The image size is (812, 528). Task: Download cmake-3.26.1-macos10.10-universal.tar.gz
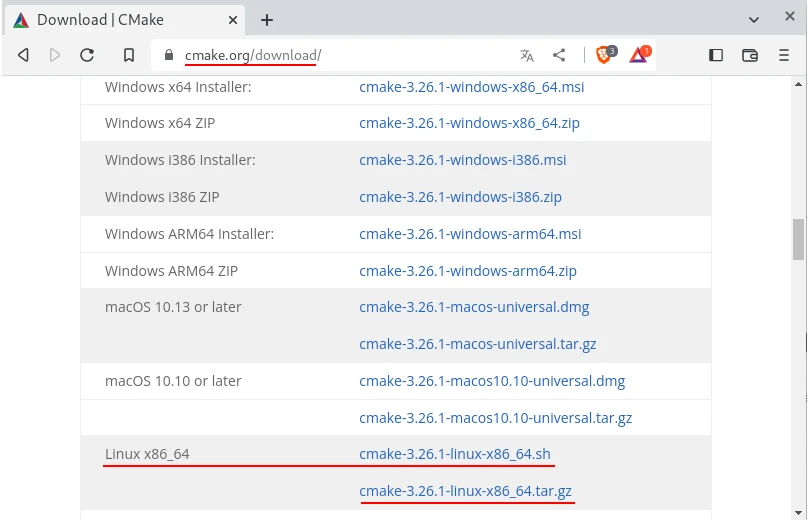coord(496,418)
